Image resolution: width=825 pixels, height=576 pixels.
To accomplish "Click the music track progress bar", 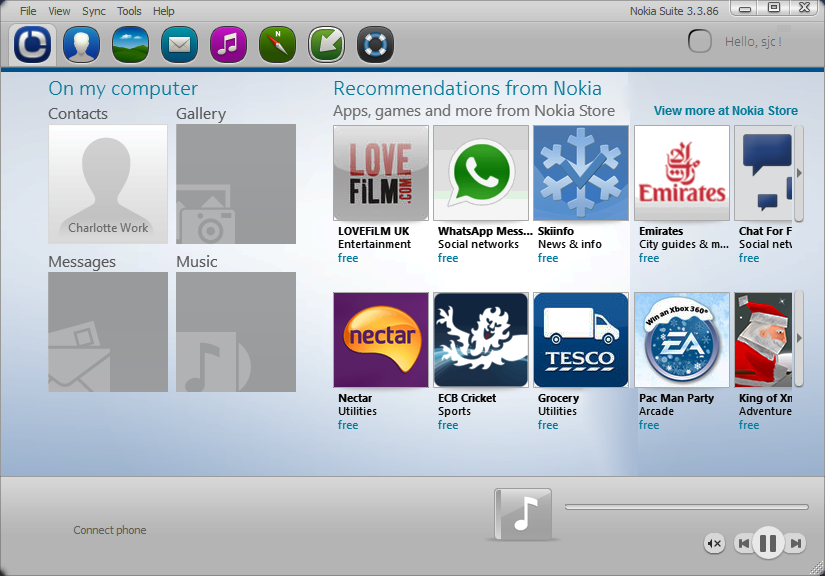I will click(687, 507).
